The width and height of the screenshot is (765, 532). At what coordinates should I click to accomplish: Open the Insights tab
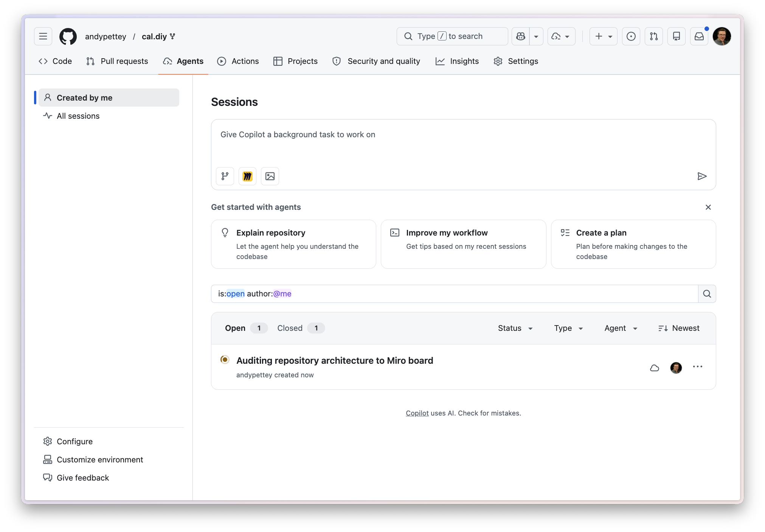pyautogui.click(x=458, y=61)
